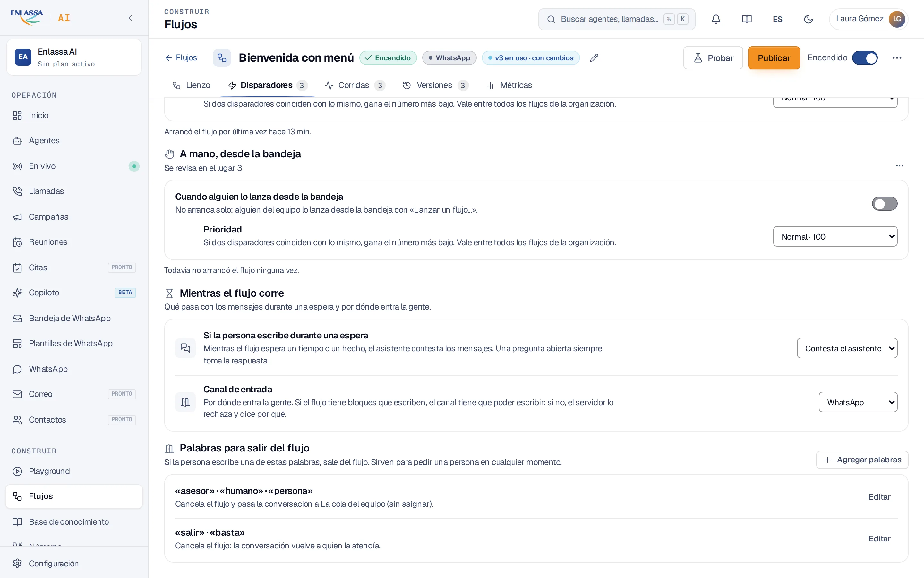Open Plantillas de WhatsApp
924x578 pixels.
(x=74, y=343)
